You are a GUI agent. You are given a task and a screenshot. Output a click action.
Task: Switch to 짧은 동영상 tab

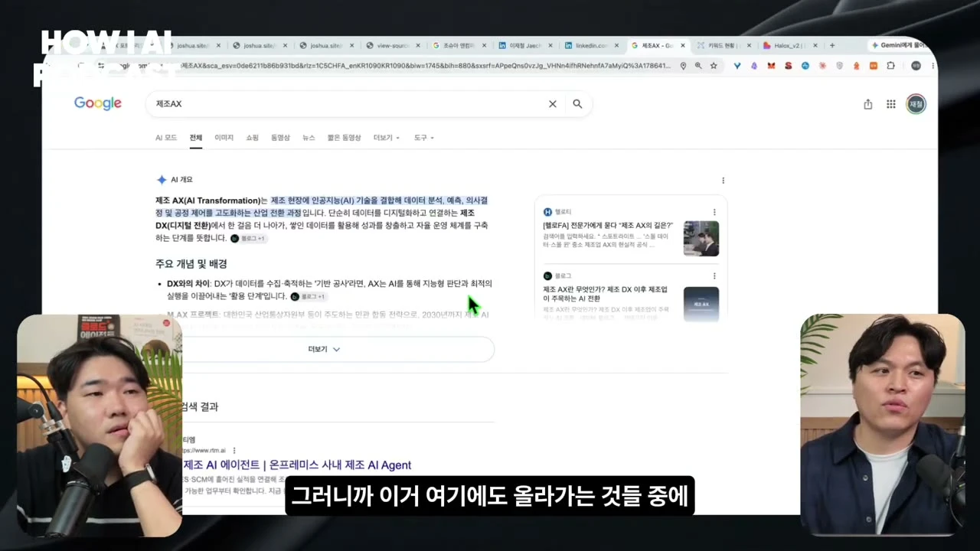pos(344,138)
